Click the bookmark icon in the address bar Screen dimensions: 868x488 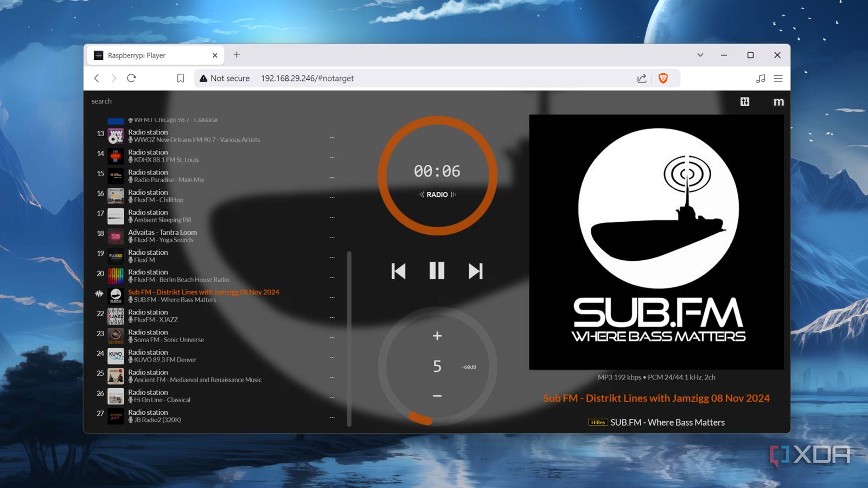pos(180,78)
